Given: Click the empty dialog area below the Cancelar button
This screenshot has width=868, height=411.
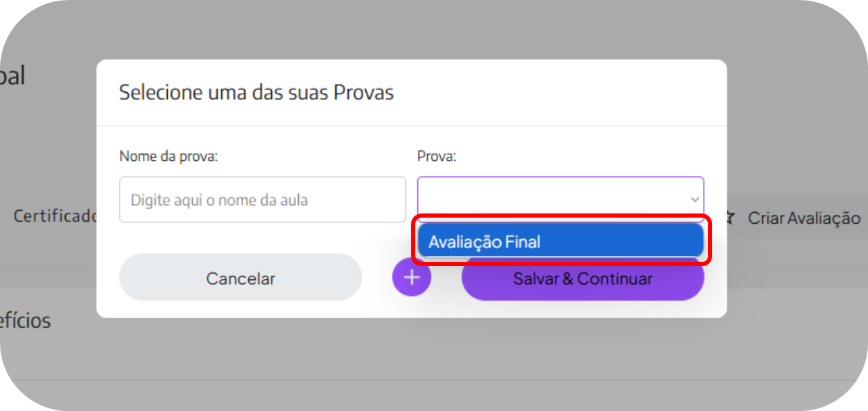Looking at the screenshot, I should 240,309.
